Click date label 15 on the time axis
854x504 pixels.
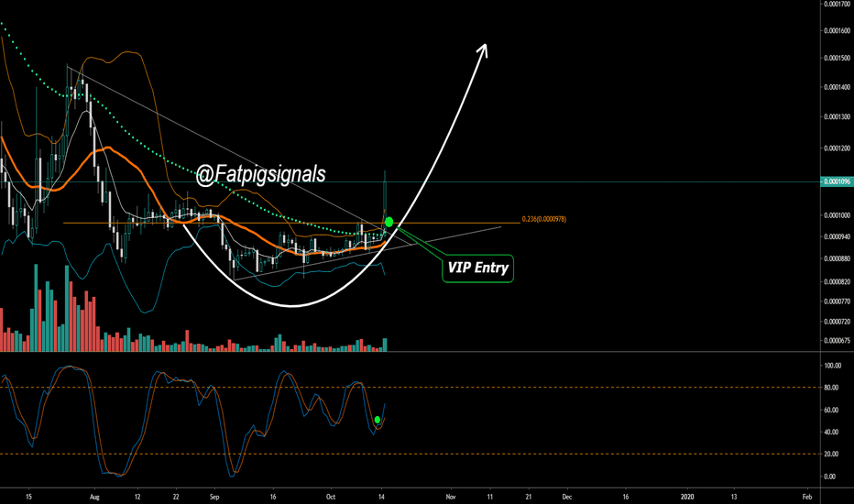pyautogui.click(x=29, y=497)
